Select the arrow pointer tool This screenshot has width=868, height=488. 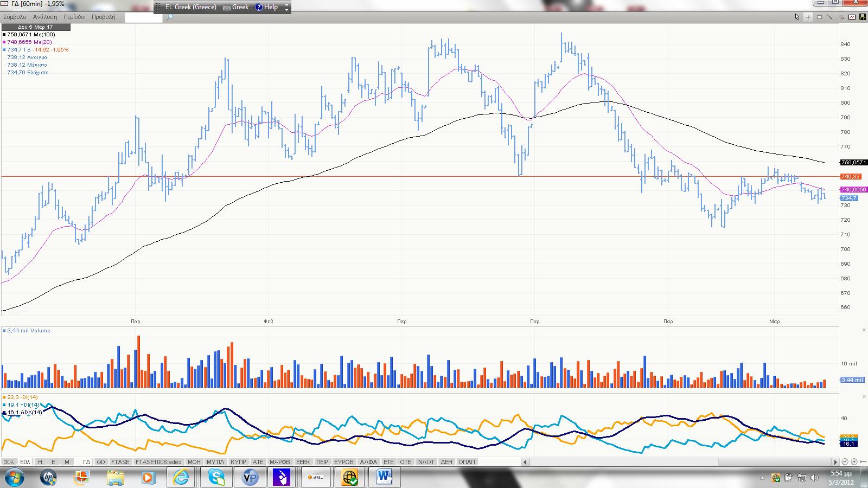coord(797,17)
